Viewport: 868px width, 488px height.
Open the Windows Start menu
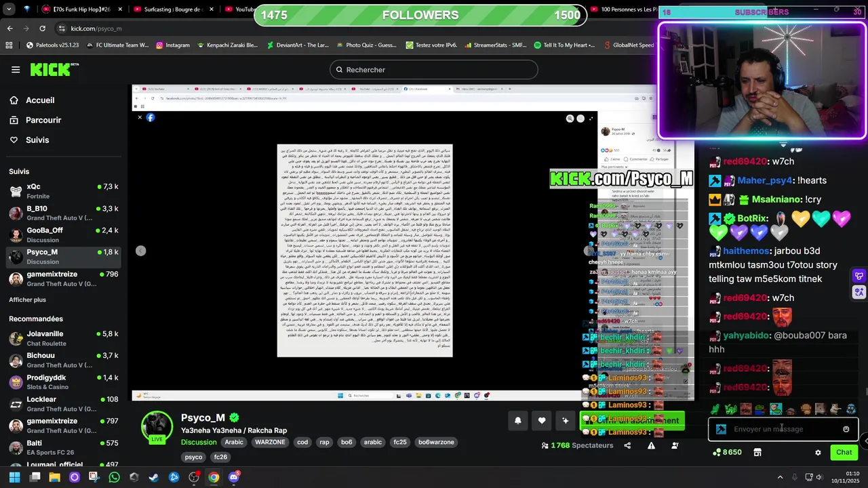pyautogui.click(x=14, y=477)
